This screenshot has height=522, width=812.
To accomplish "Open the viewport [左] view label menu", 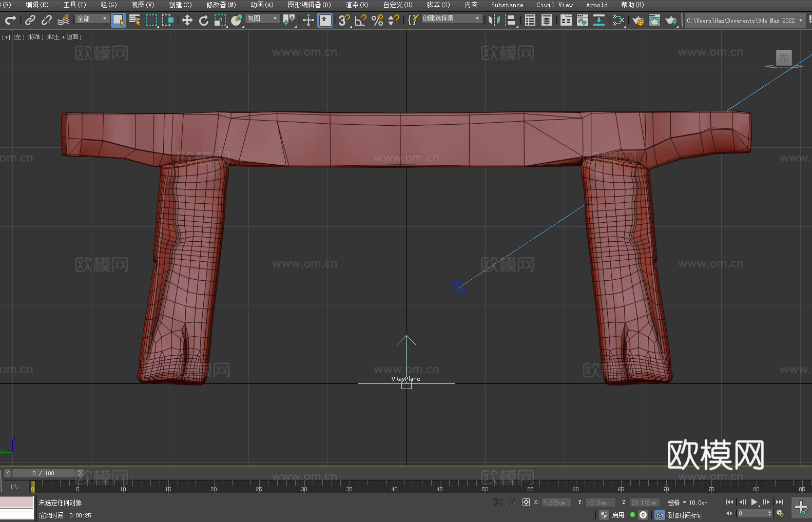I will pos(19,37).
